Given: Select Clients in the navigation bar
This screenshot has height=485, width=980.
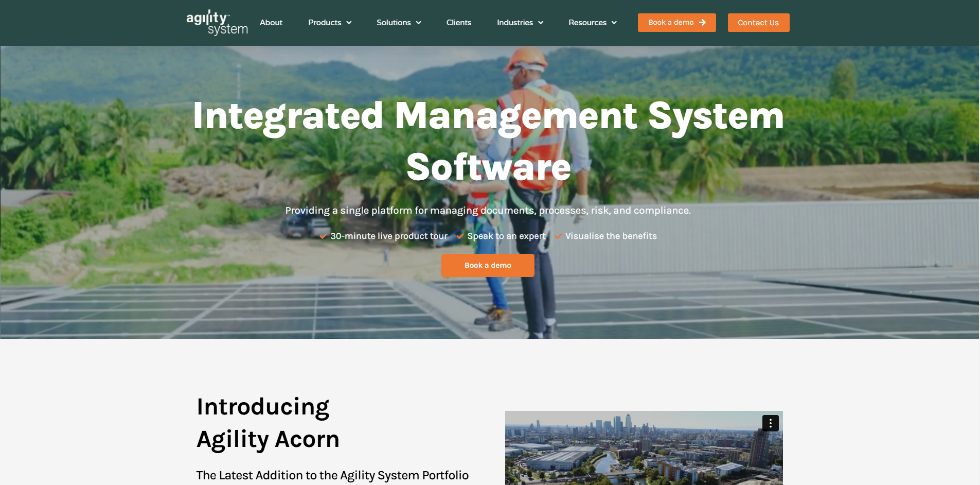Looking at the screenshot, I should (458, 22).
